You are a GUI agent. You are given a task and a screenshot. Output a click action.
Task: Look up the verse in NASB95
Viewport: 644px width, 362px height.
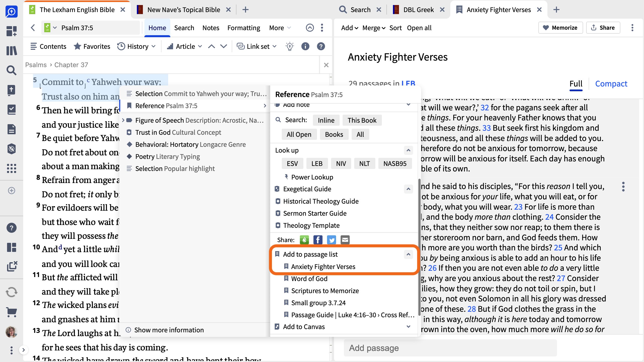[x=395, y=163]
